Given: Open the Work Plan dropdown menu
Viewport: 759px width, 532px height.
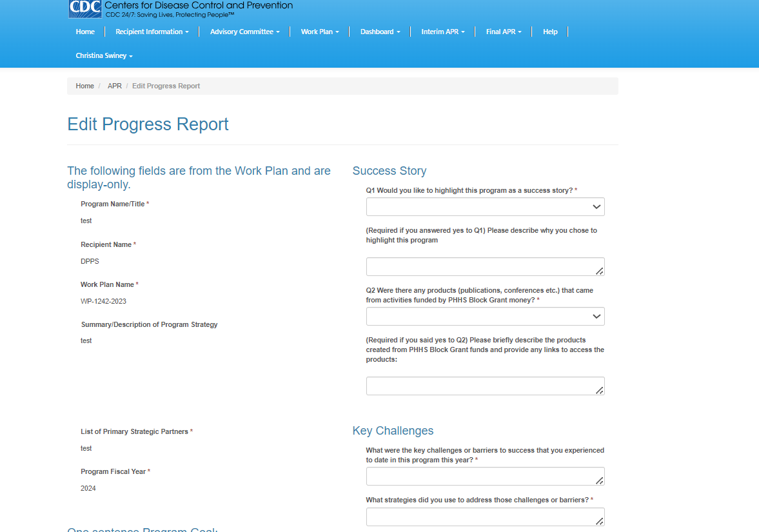Looking at the screenshot, I should point(320,32).
